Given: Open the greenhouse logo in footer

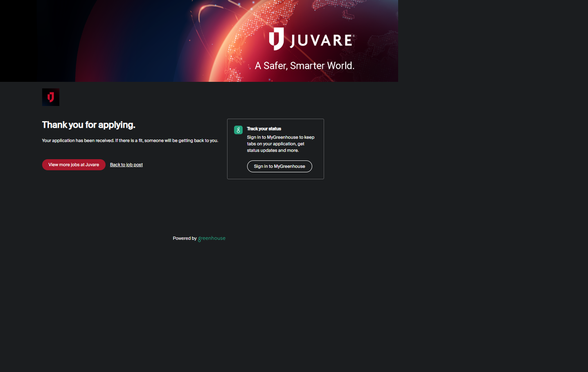Looking at the screenshot, I should [212, 238].
